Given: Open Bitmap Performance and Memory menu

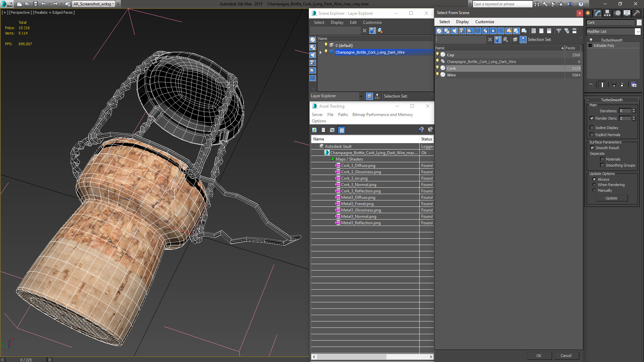Looking at the screenshot, I should point(382,115).
